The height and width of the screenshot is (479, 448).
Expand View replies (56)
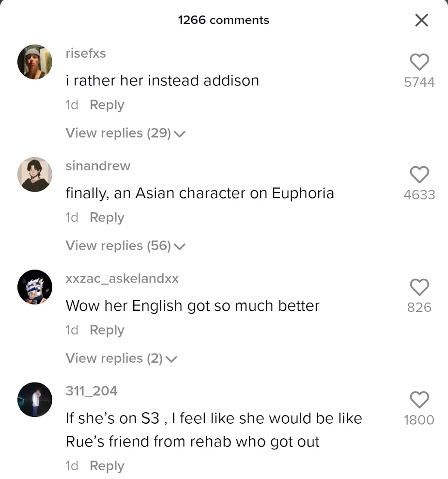click(125, 246)
